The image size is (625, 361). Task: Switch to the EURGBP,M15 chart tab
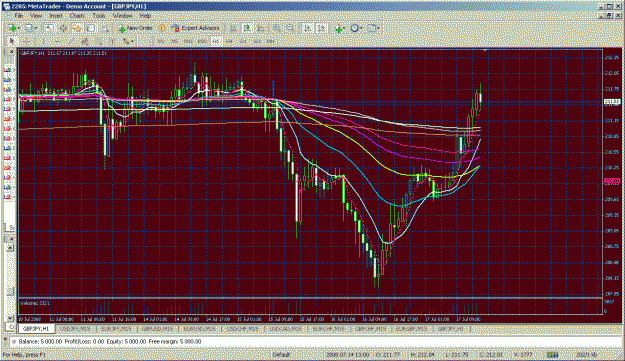click(411, 329)
